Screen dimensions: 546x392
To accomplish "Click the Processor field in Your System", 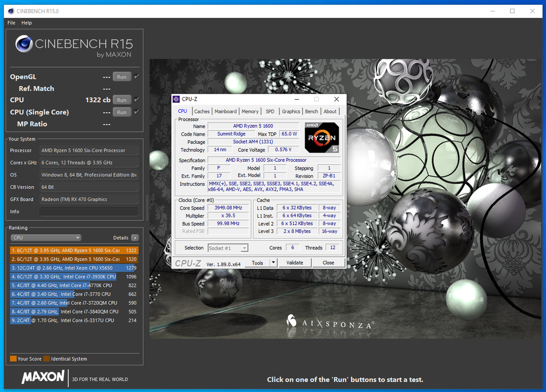I will (89, 150).
